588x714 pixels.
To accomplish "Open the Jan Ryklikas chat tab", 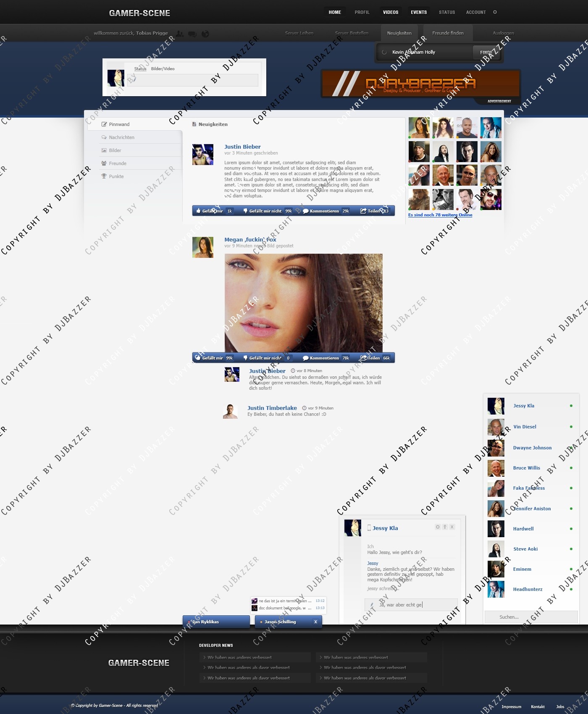I will click(x=216, y=622).
